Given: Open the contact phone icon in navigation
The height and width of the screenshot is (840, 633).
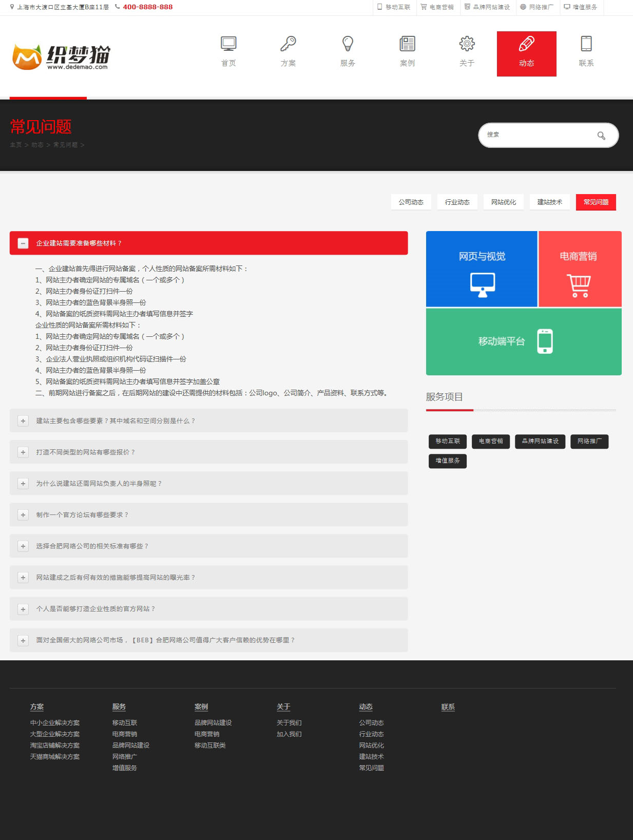Looking at the screenshot, I should coord(586,44).
